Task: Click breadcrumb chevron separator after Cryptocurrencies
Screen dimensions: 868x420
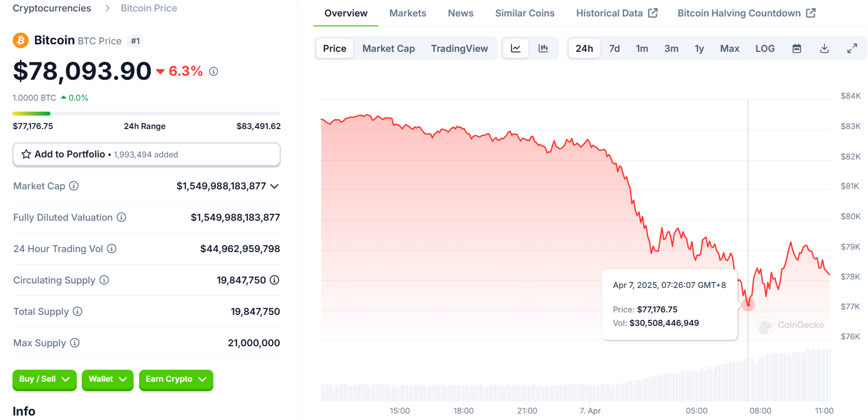Action: point(107,8)
